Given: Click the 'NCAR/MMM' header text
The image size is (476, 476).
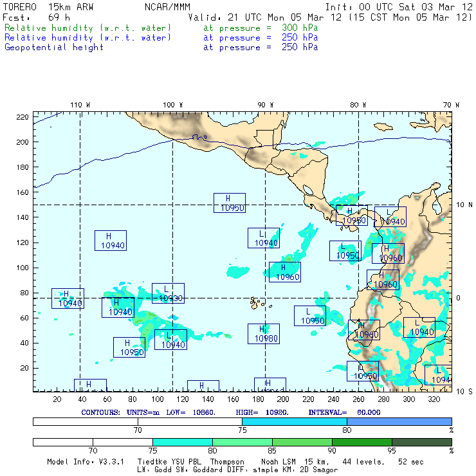Looking at the screenshot, I should coord(167,7).
